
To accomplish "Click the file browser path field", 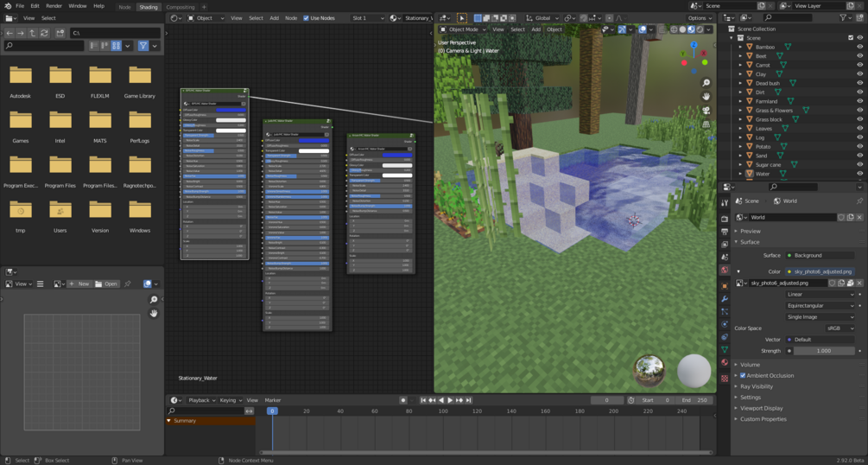I will point(115,33).
